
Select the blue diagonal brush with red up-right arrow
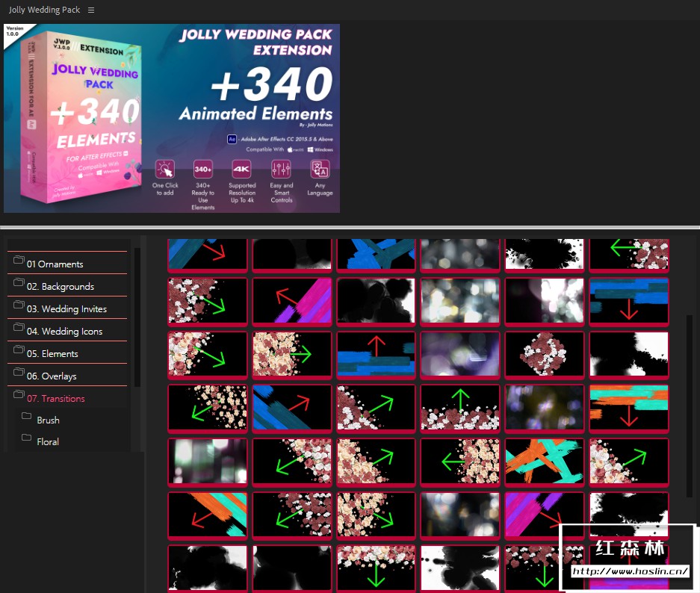[292, 409]
